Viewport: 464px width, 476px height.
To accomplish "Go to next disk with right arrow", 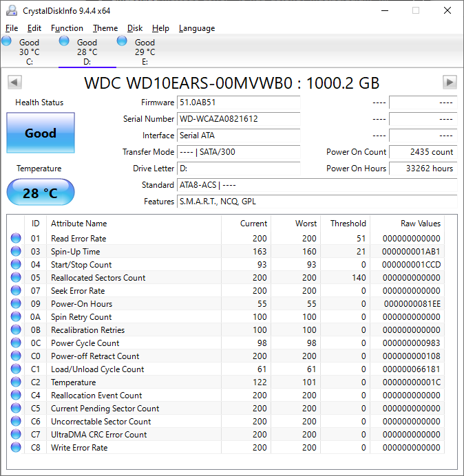I will pyautogui.click(x=450, y=82).
